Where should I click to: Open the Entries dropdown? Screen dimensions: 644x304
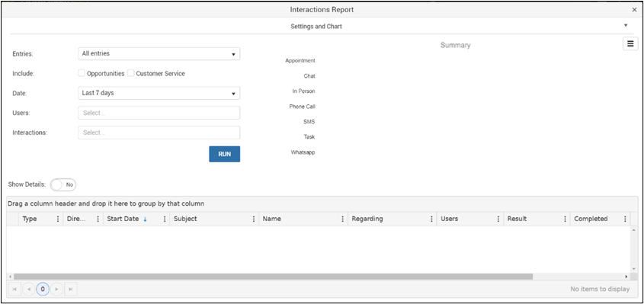click(159, 54)
